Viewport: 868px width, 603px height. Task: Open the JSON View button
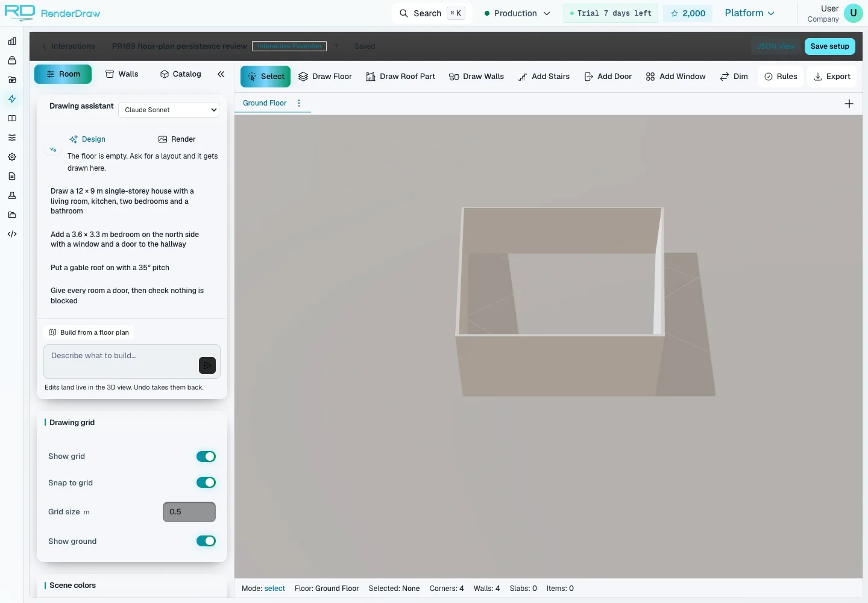776,46
